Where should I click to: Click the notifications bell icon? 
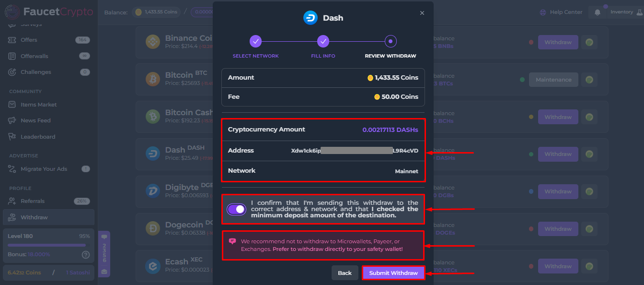click(x=597, y=12)
